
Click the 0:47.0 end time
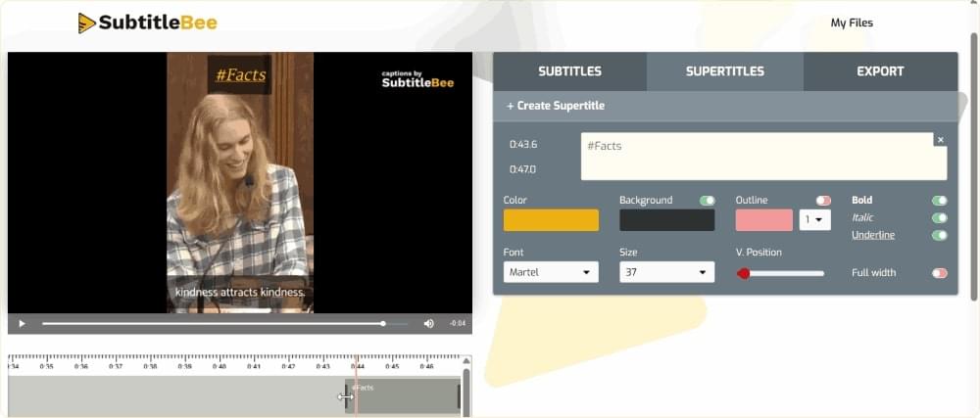(523, 169)
